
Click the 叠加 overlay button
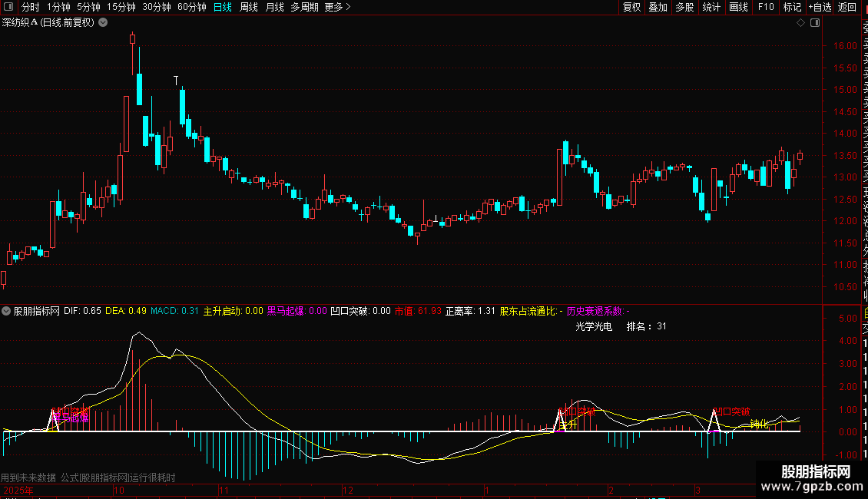[658, 7]
